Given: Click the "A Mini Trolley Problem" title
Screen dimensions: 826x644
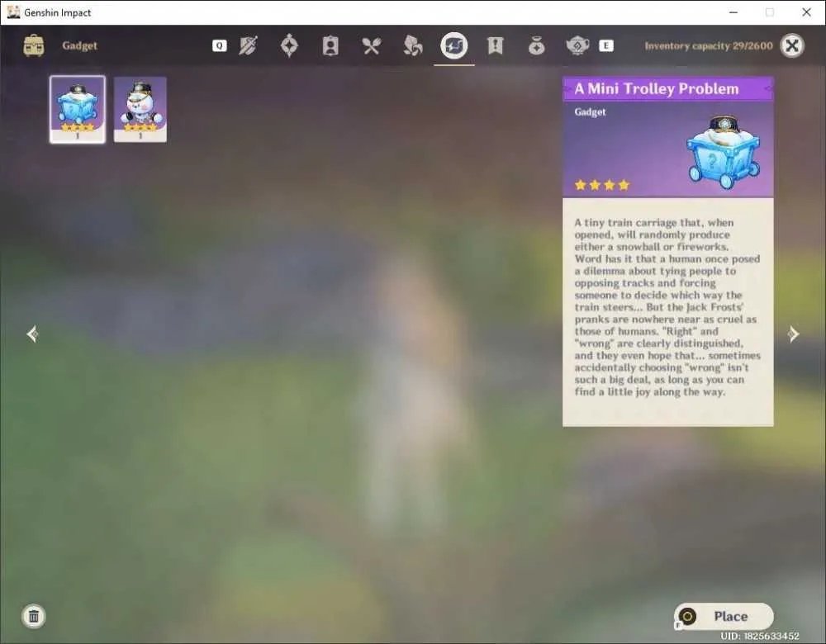Looking at the screenshot, I should point(657,88).
